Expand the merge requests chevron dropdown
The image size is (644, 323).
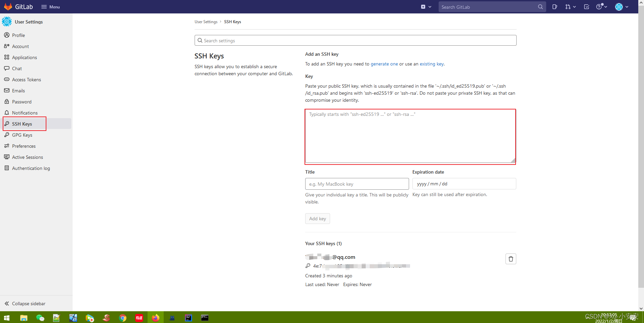pos(574,7)
